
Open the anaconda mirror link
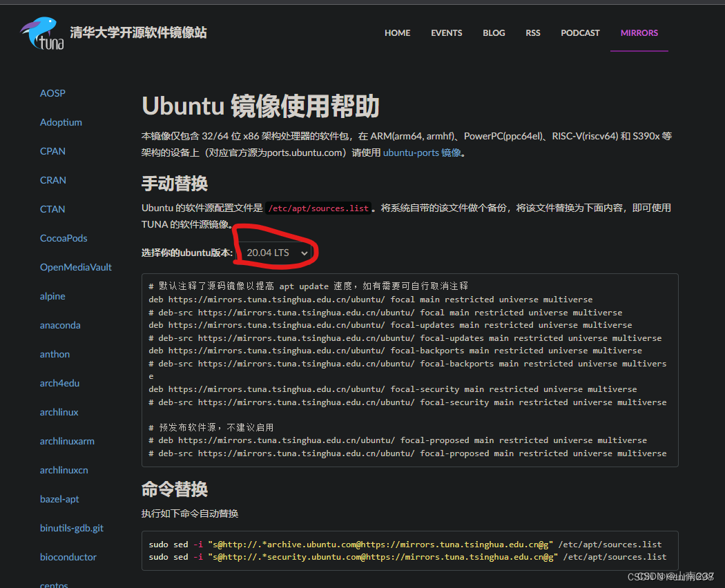[60, 325]
